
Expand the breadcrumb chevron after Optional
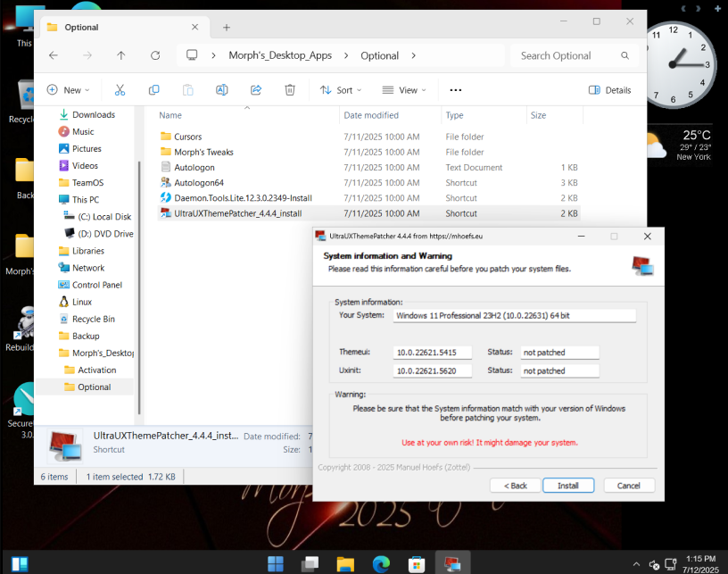tap(413, 55)
